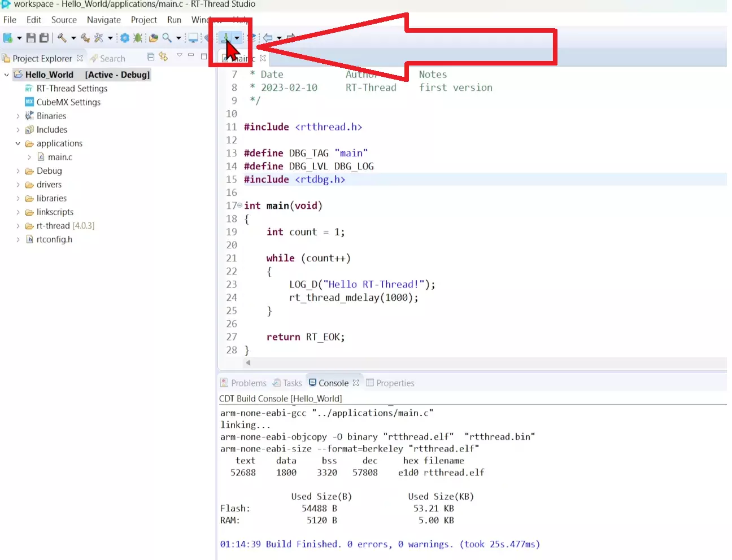This screenshot has height=560, width=732.
Task: Click the line 'int count = 1;'
Action: (x=306, y=232)
